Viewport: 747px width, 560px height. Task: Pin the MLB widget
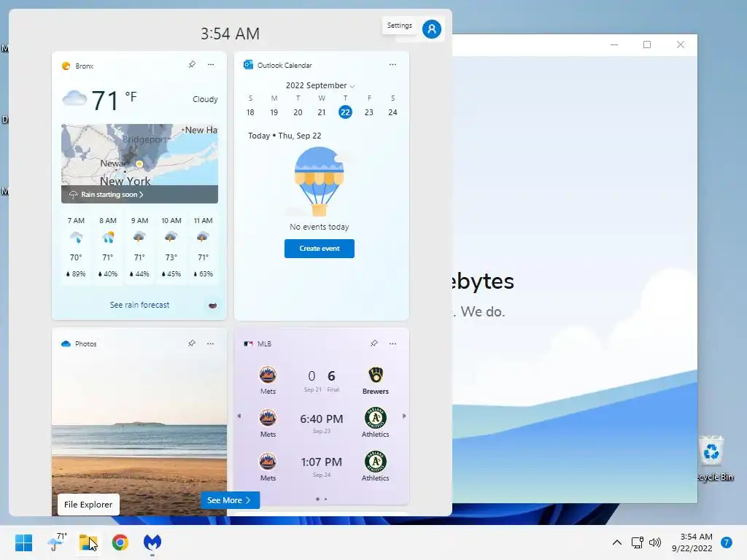pyautogui.click(x=374, y=343)
